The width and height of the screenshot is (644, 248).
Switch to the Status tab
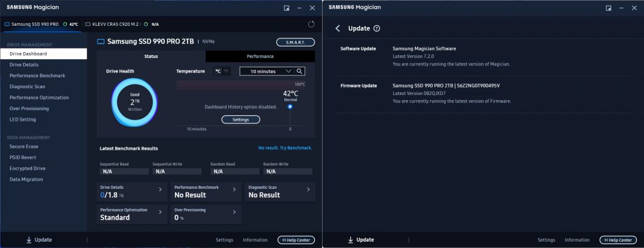pyautogui.click(x=151, y=57)
